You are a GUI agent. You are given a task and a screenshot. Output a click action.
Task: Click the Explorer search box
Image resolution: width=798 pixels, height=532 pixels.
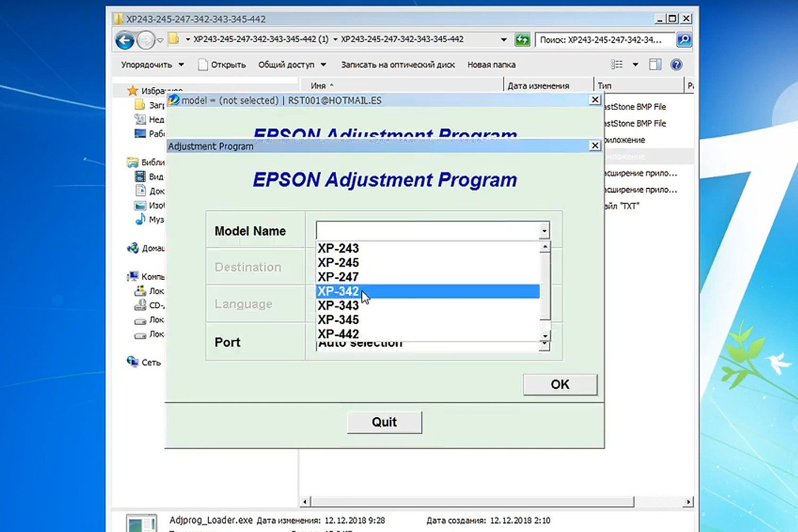click(x=605, y=40)
